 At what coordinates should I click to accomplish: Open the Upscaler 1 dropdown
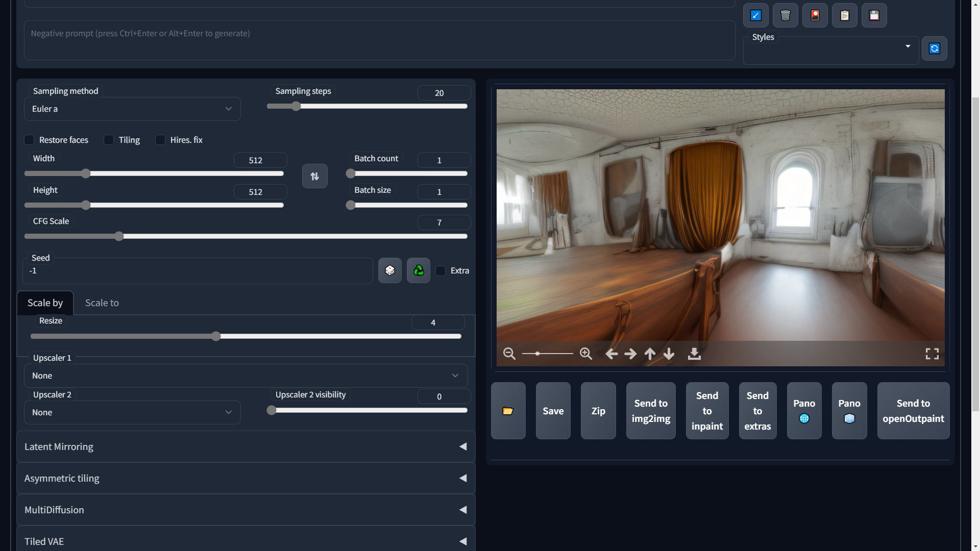246,375
